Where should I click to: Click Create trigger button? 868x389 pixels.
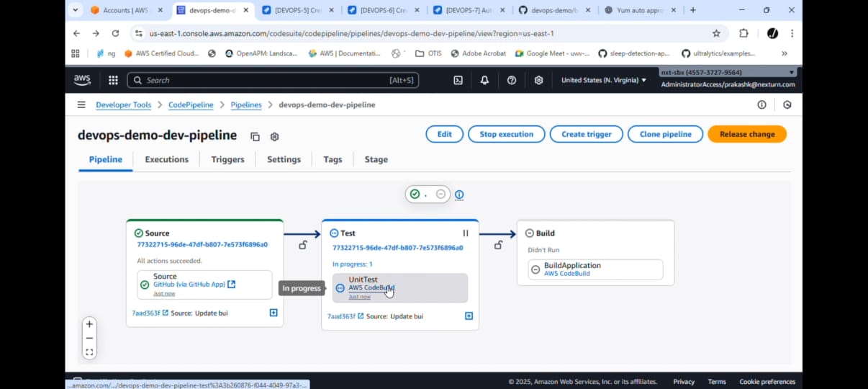tap(586, 134)
